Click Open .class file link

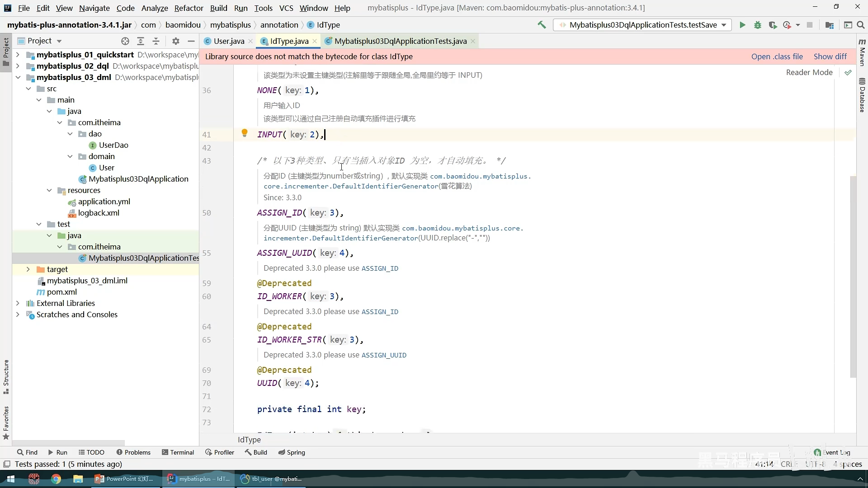[777, 56]
